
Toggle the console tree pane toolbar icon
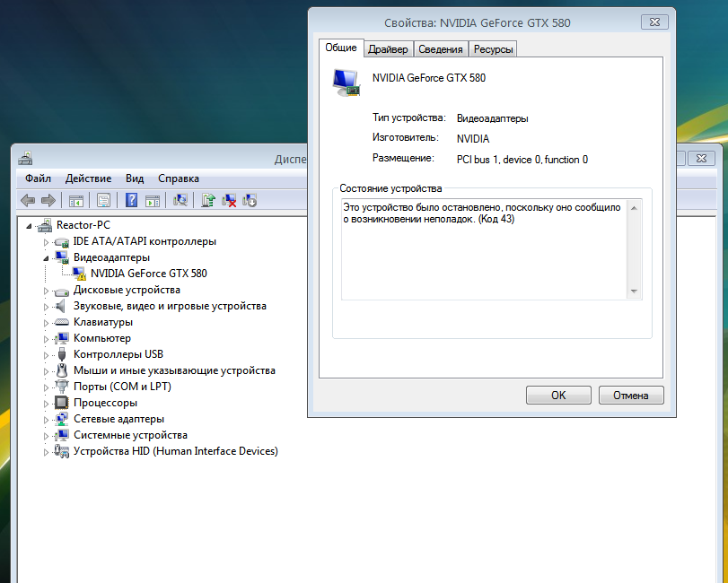[x=75, y=200]
